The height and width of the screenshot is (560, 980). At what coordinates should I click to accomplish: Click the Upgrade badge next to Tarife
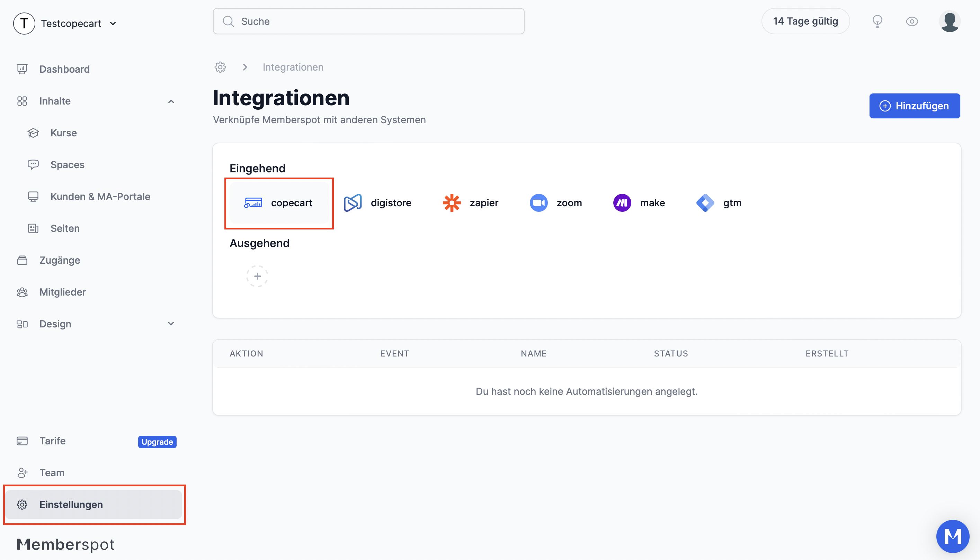(157, 442)
